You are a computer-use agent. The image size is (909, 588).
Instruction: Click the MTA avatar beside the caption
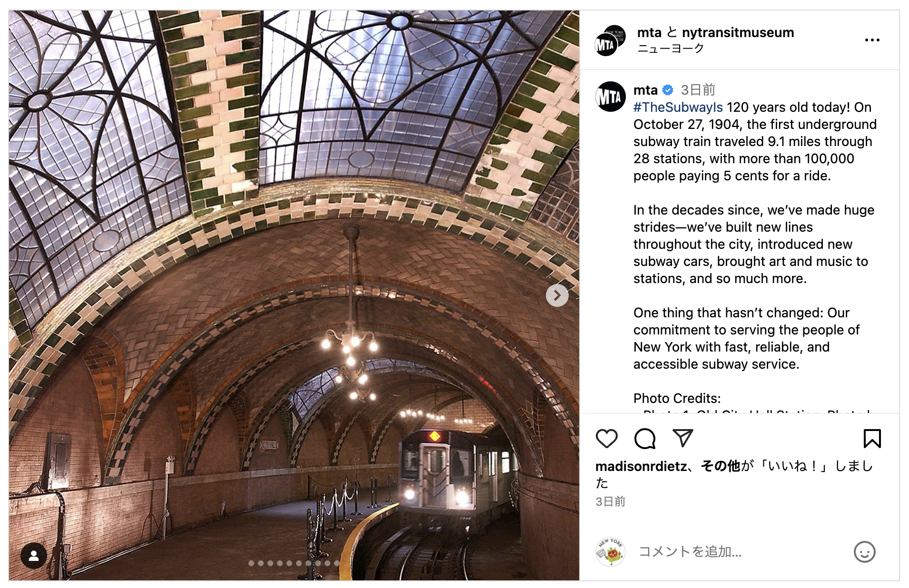click(610, 97)
